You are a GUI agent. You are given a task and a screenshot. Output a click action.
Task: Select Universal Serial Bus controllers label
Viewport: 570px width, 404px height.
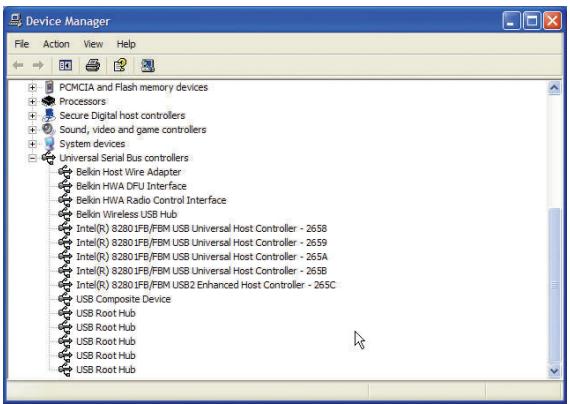pyautogui.click(x=124, y=158)
